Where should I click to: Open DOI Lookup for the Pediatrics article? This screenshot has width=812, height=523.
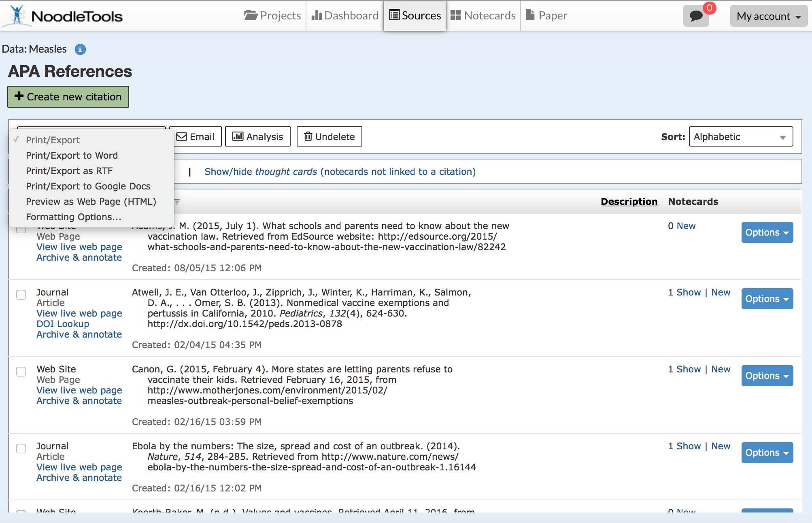(63, 323)
